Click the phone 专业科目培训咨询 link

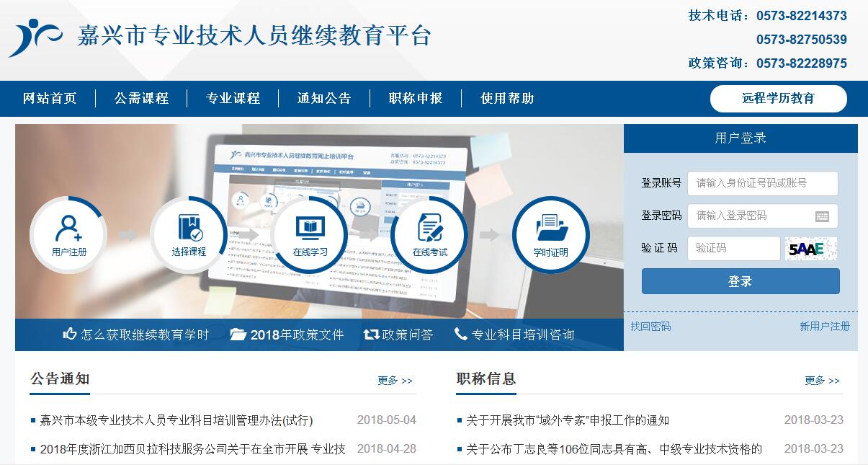point(514,335)
